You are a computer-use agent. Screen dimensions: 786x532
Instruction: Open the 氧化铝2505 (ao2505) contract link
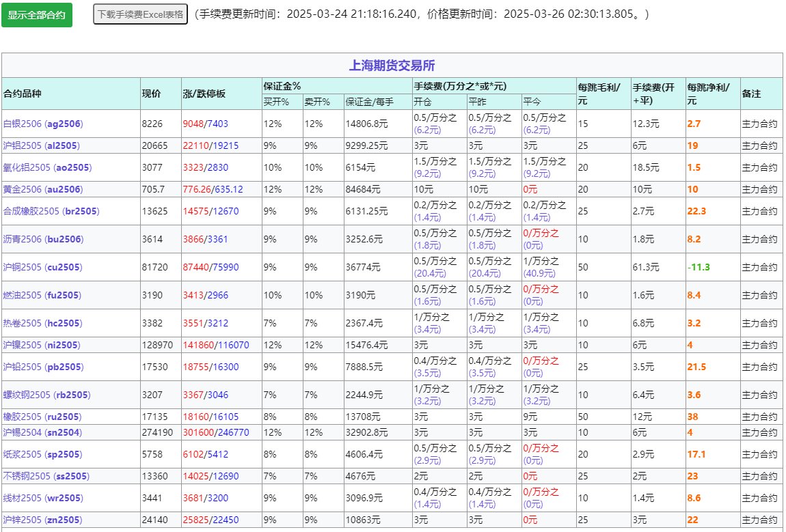pos(48,167)
